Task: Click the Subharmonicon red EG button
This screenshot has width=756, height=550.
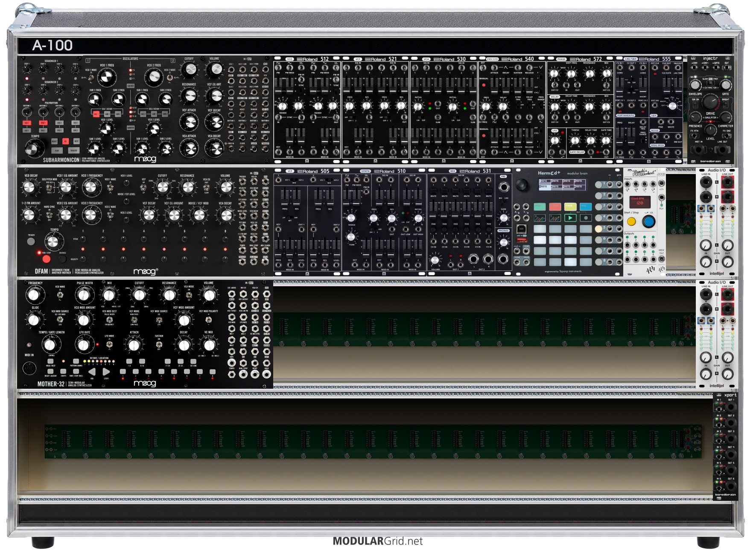Action: [65, 141]
